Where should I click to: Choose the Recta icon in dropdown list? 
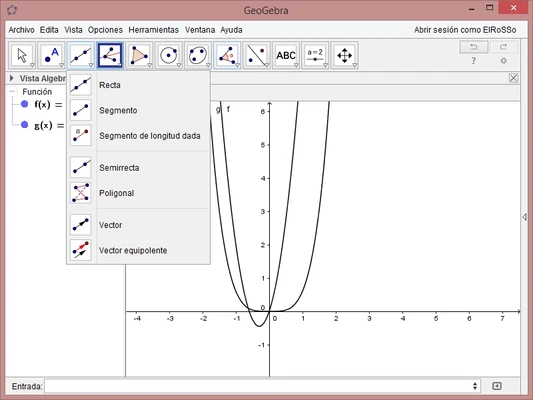[x=81, y=85]
